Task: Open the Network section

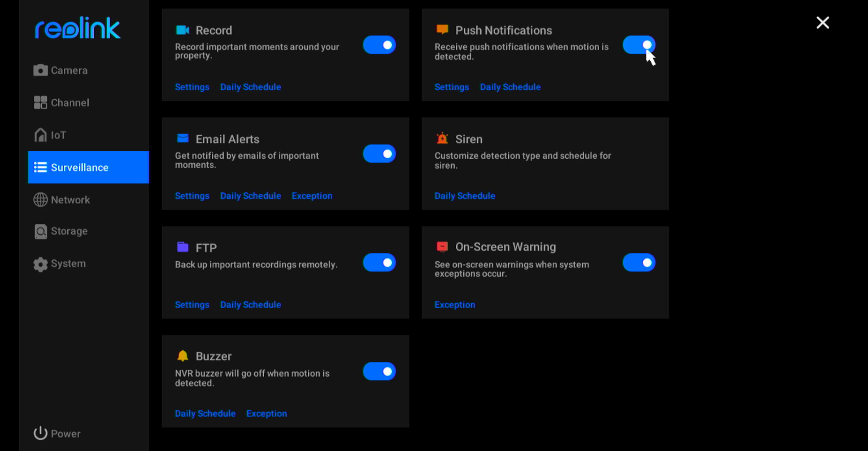Action: [x=88, y=200]
